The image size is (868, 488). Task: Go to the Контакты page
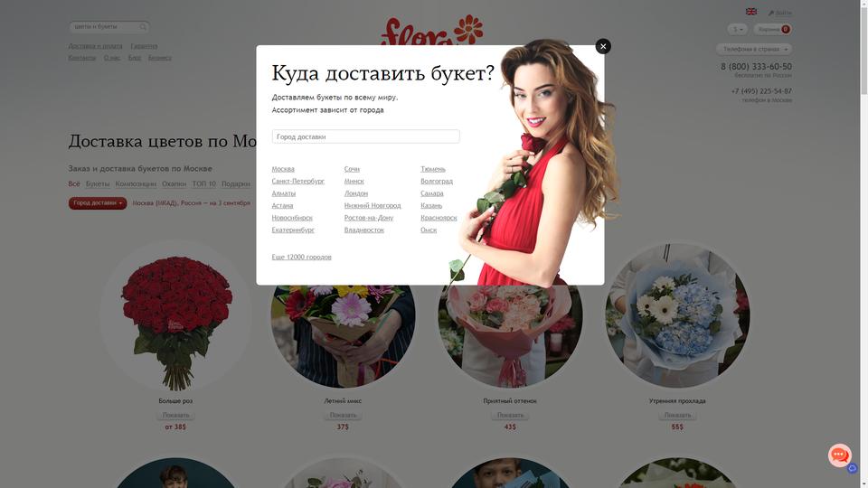(x=82, y=58)
